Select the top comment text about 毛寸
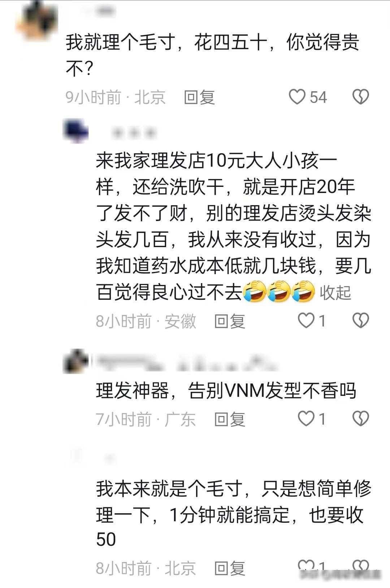 [212, 55]
